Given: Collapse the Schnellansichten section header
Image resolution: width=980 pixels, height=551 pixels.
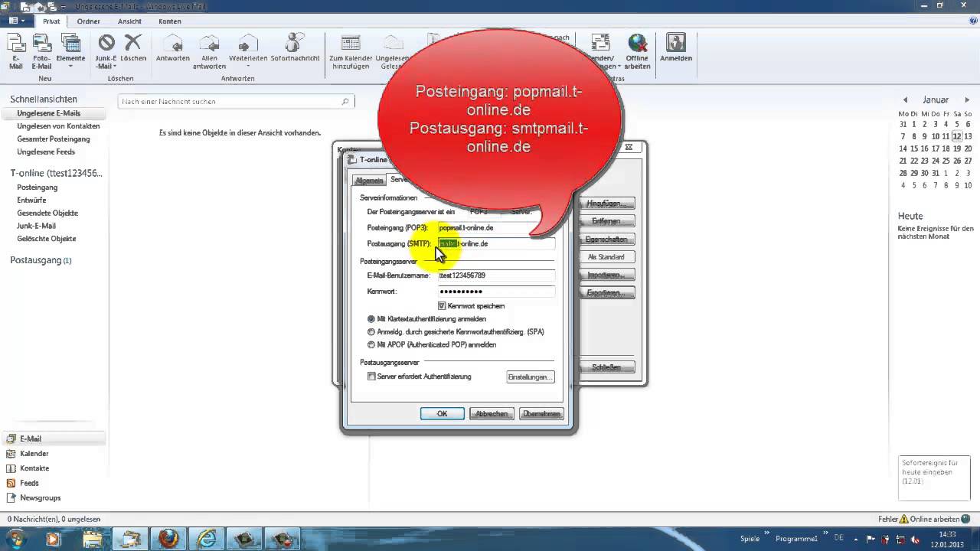Looking at the screenshot, I should coord(44,99).
